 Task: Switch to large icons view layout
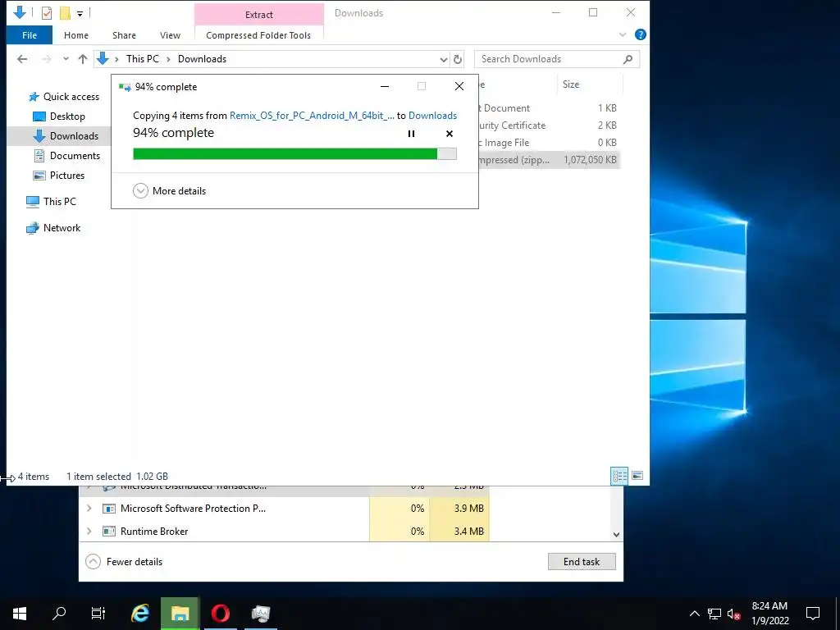pos(637,476)
